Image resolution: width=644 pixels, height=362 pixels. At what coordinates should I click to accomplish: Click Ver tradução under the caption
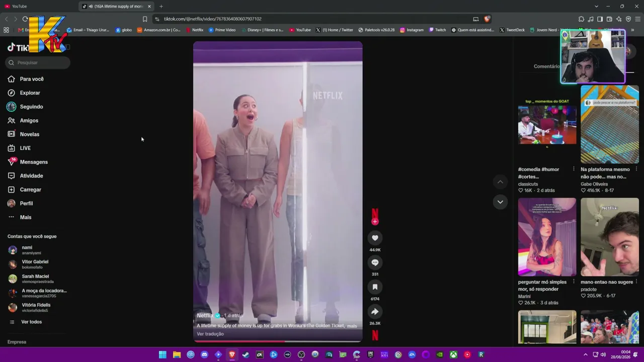[210, 334]
